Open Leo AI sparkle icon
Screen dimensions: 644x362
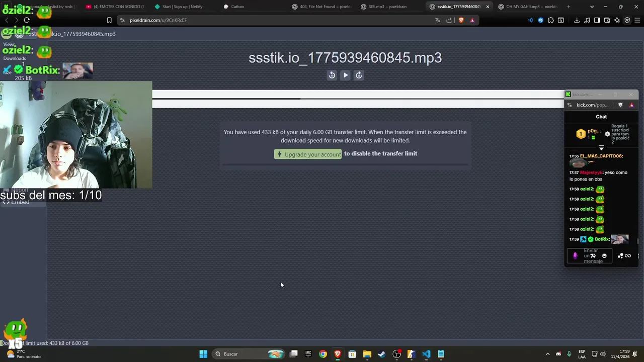tap(617, 20)
